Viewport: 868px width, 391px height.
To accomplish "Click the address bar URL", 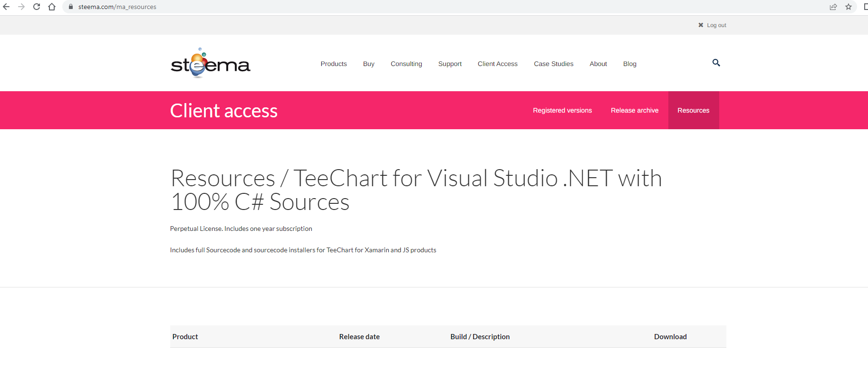I will tap(117, 7).
